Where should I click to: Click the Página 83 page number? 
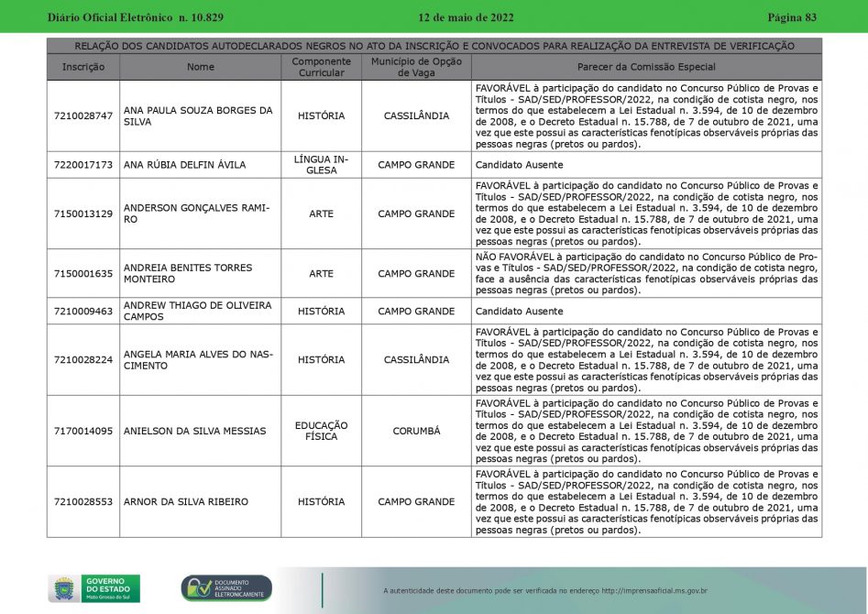coord(791,17)
